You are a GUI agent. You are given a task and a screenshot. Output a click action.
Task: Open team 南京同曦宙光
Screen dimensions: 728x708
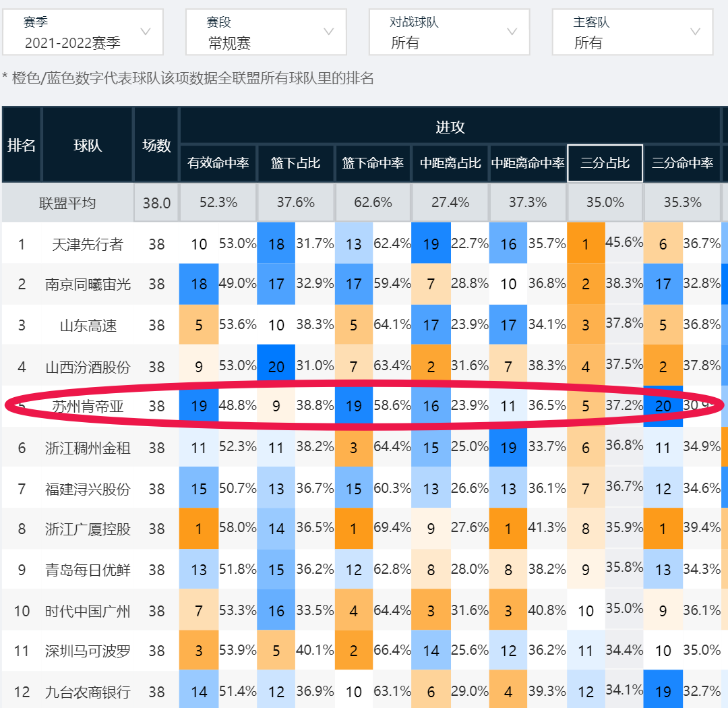(x=88, y=285)
